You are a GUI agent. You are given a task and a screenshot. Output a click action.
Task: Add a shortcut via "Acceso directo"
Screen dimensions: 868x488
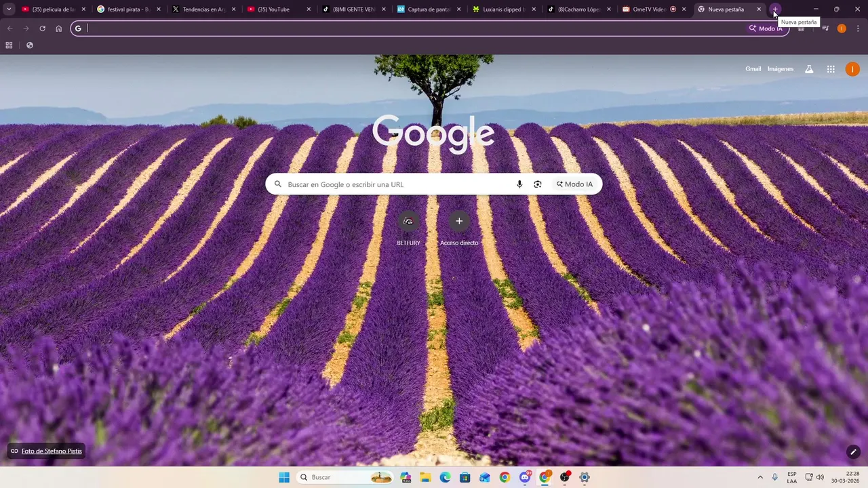(459, 228)
